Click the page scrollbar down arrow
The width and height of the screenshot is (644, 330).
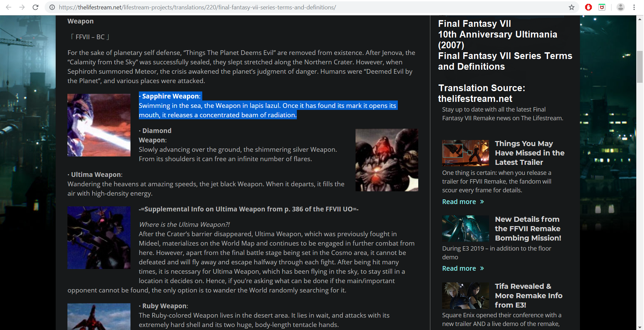point(640,327)
